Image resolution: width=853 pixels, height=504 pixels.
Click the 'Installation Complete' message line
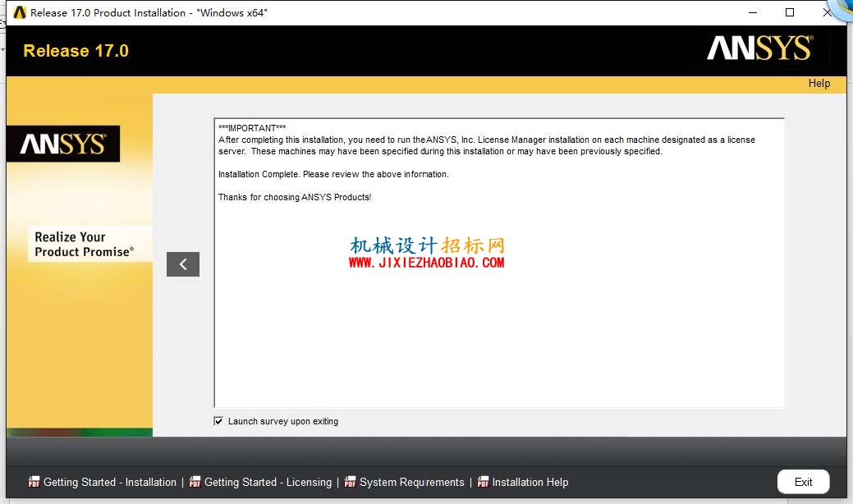333,174
